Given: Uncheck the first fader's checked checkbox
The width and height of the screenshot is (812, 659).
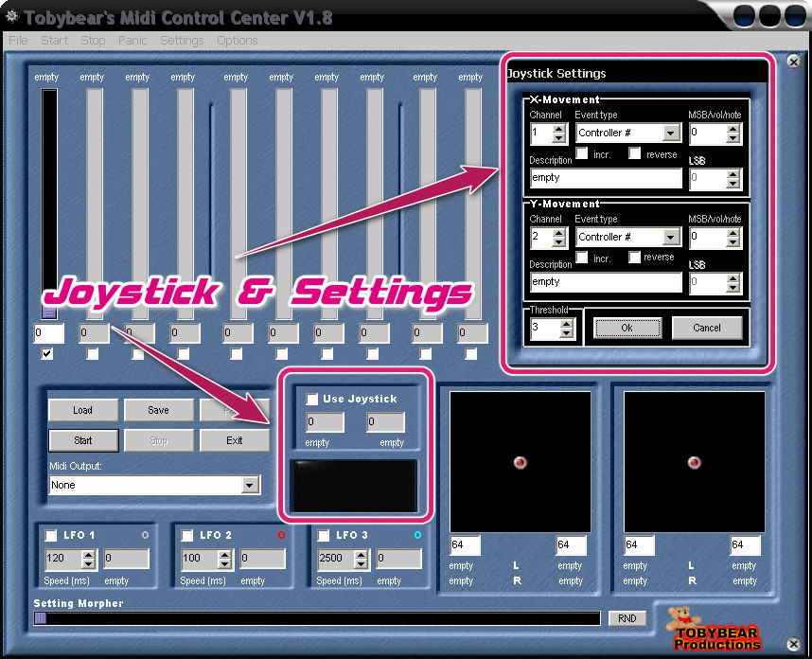Looking at the screenshot, I should point(47,354).
